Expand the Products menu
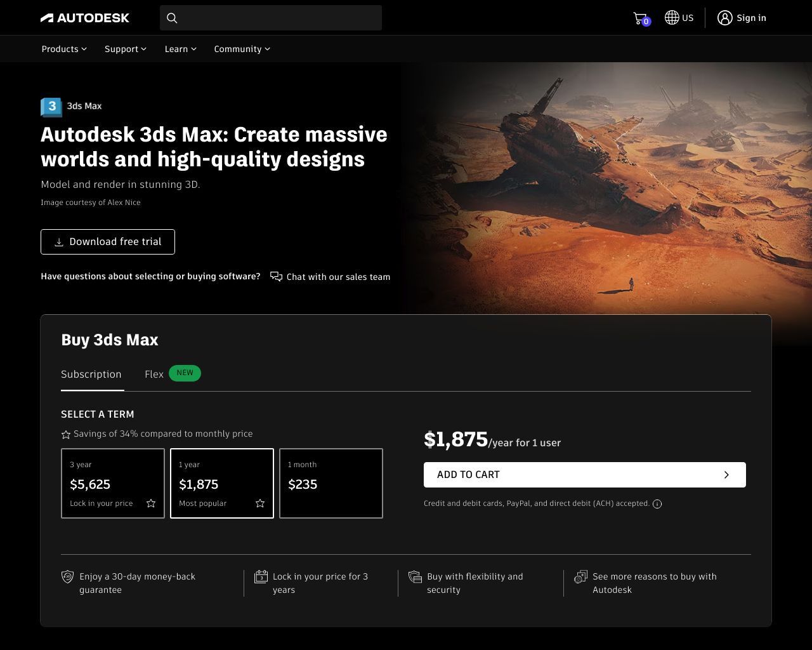 (64, 49)
